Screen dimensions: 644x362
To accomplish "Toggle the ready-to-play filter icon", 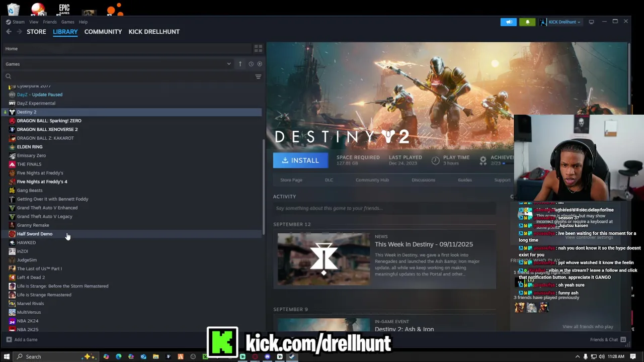I will [x=260, y=64].
